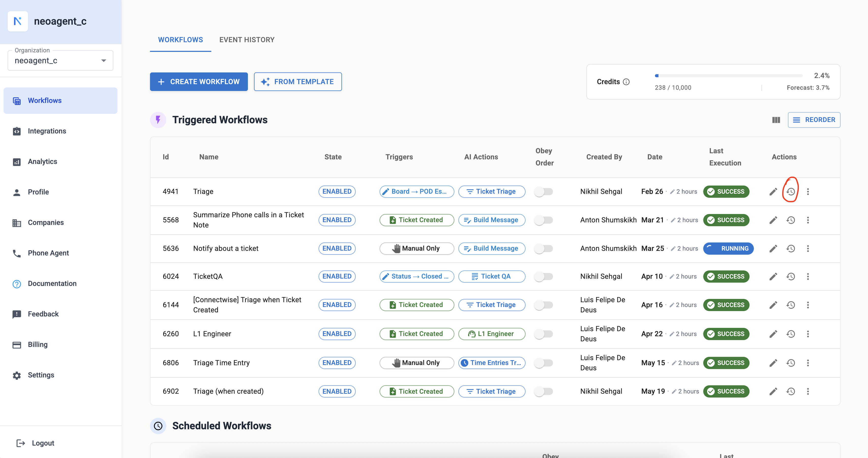Image resolution: width=868 pixels, height=458 pixels.
Task: Open more options for L1 Engineer row
Action: 808,334
